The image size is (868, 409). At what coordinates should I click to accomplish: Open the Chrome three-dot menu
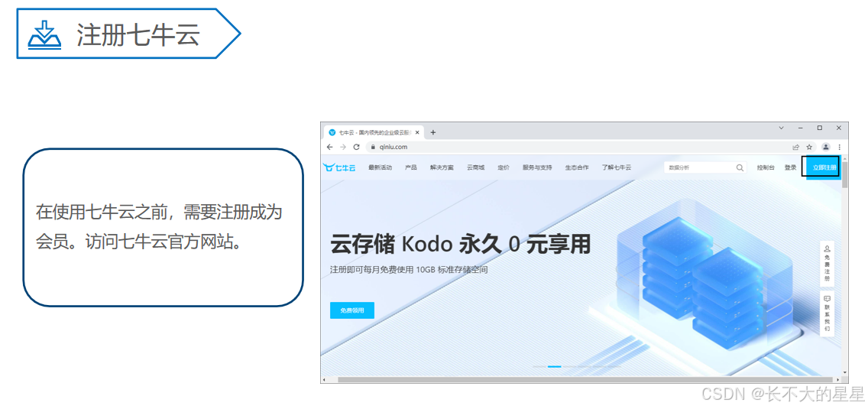(839, 147)
